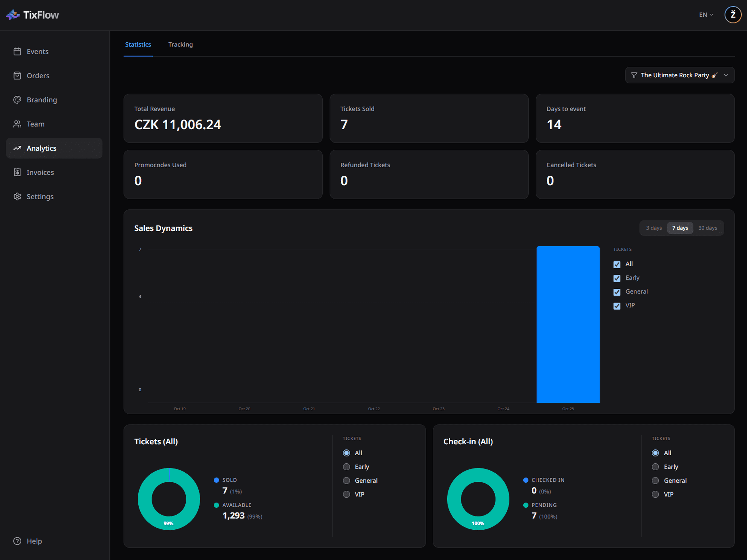747x560 pixels.
Task: Click the Tickets donut chart
Action: click(169, 499)
